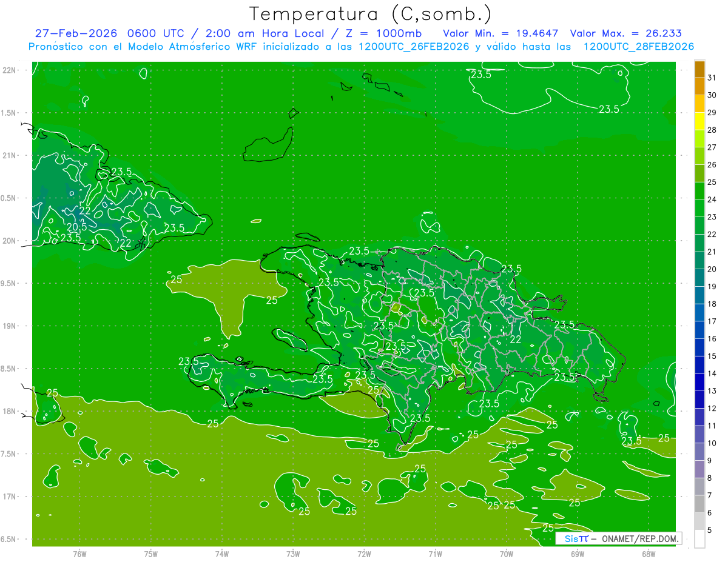
Task: Click the "20.5" contour label over Cuba
Action: pos(76,227)
